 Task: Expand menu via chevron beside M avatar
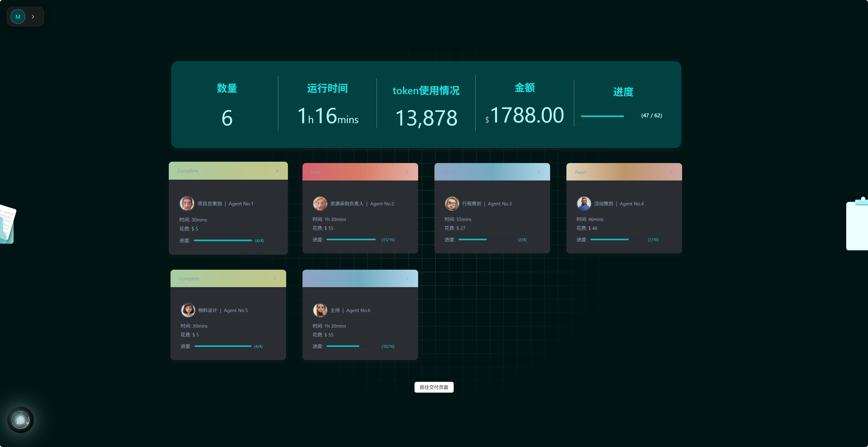pos(33,17)
